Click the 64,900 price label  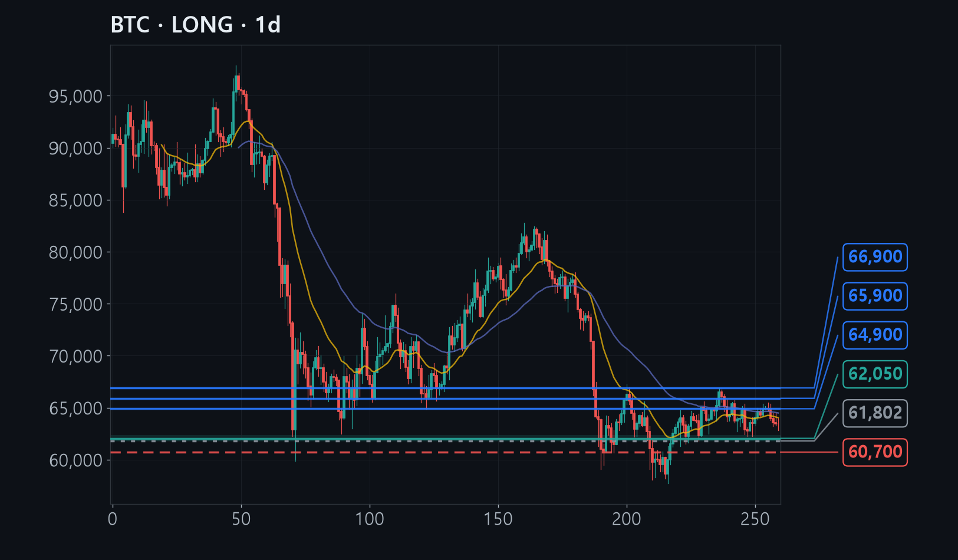[875, 335]
